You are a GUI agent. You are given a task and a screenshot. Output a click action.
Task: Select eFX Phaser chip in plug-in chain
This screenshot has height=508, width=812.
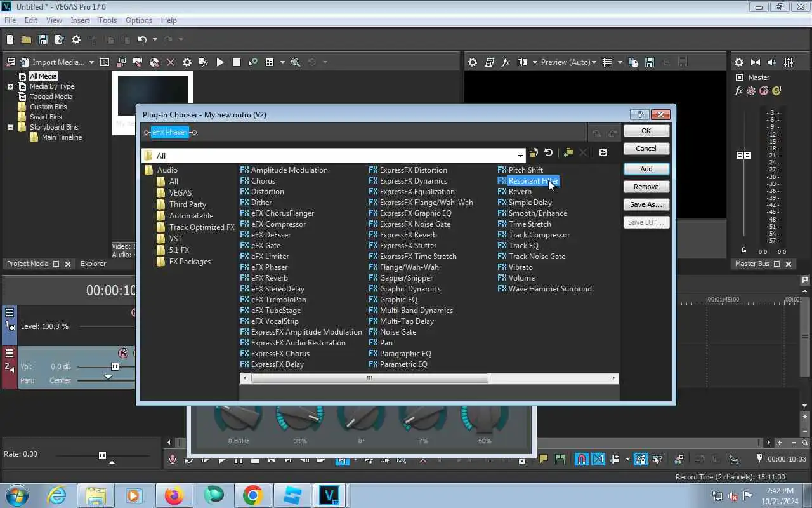(x=169, y=132)
